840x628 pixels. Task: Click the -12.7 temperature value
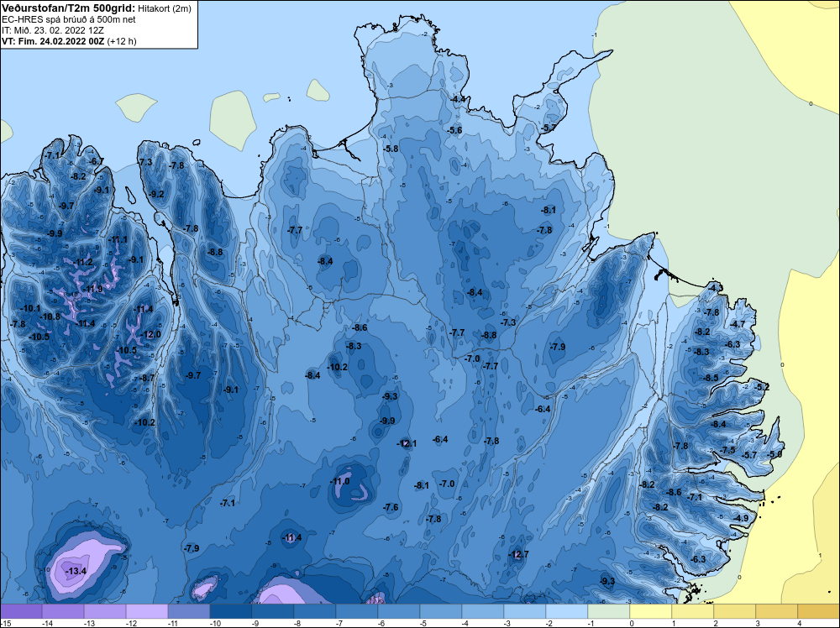[x=518, y=554]
